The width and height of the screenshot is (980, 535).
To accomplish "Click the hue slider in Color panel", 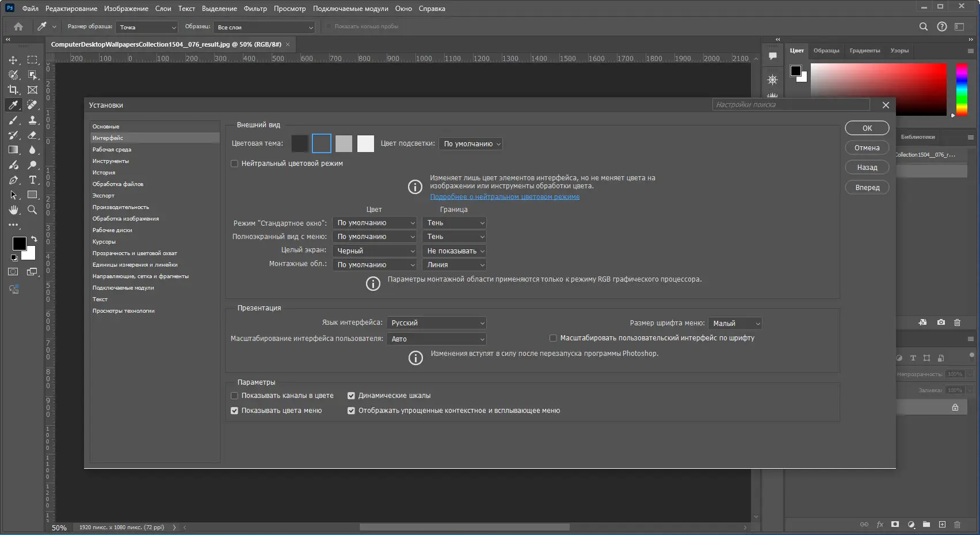I will (962, 89).
